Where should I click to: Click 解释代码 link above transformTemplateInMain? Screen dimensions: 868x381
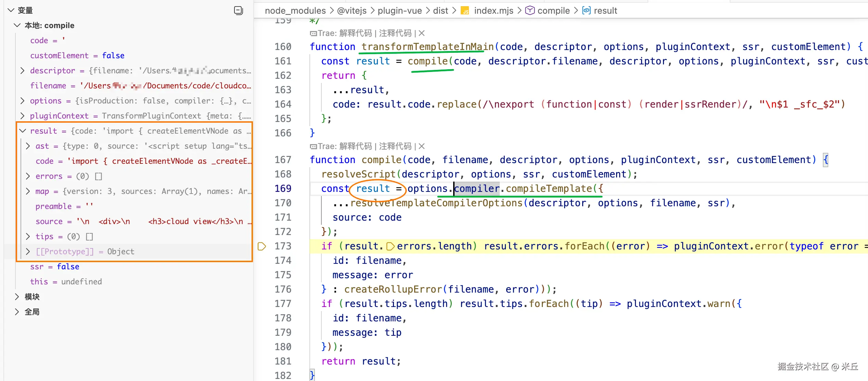tap(355, 33)
